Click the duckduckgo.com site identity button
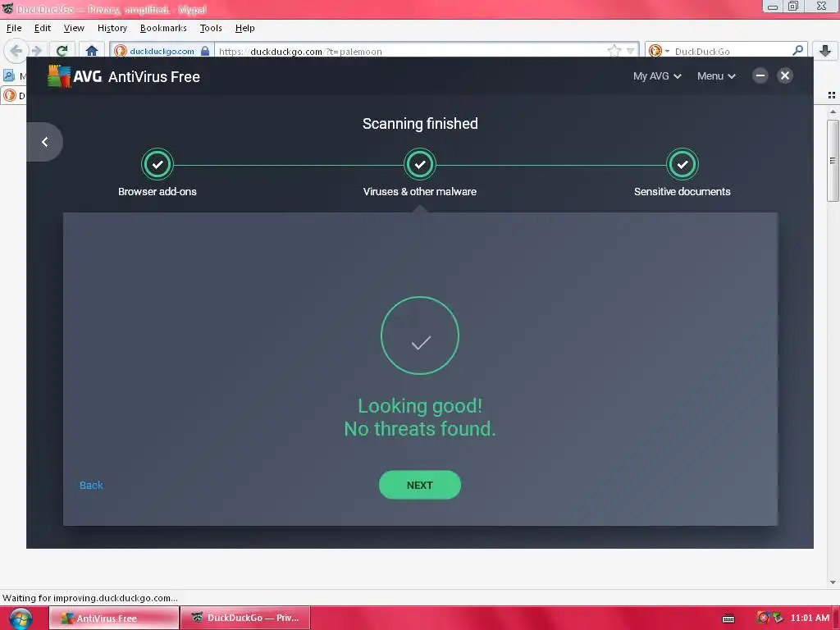 [162, 51]
